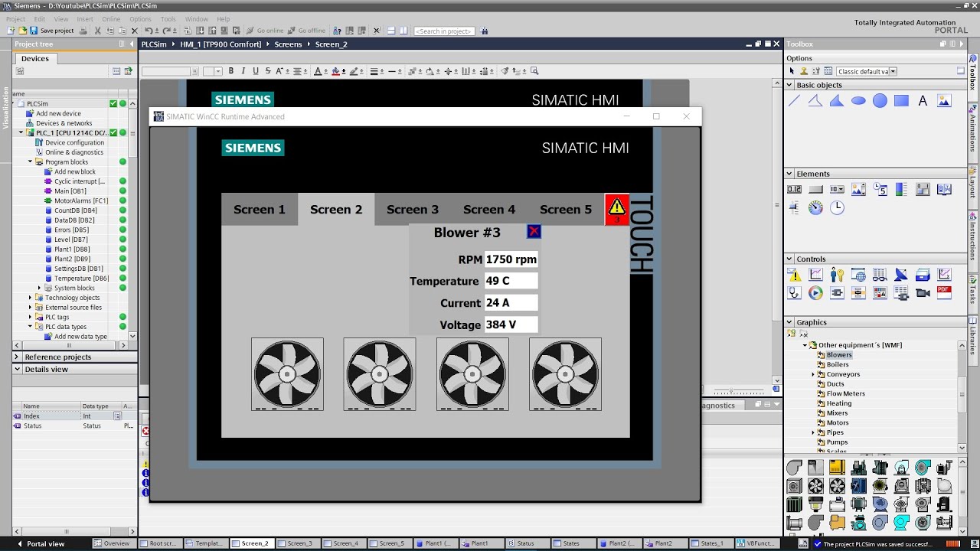Click the Go offline button
Viewport: 980px width, 551px height.
[x=306, y=31]
